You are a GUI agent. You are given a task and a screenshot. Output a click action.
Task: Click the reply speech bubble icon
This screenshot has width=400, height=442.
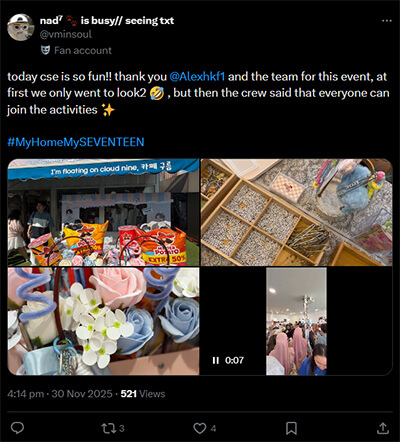click(17, 428)
